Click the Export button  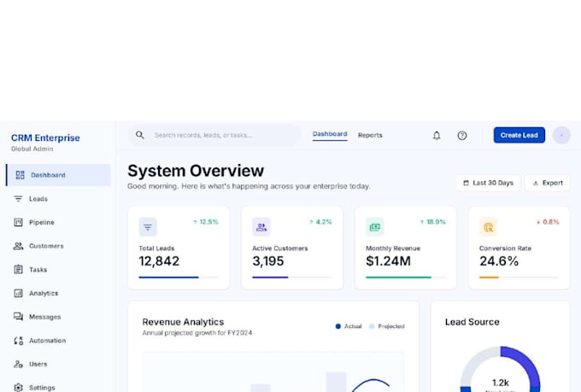click(x=548, y=183)
